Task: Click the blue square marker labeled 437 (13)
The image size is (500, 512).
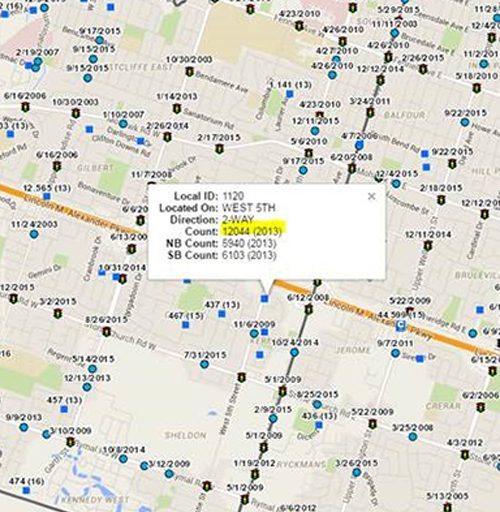Action: pos(222,314)
